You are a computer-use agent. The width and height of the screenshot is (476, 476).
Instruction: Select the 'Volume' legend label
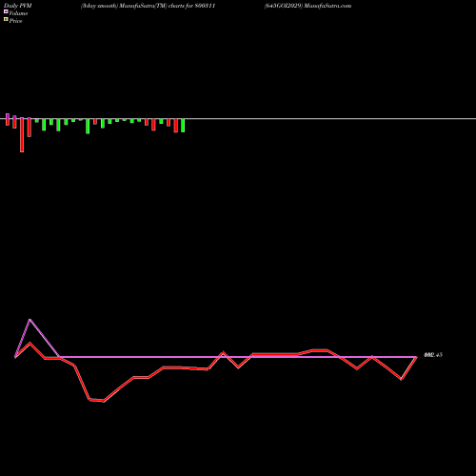click(x=18, y=13)
